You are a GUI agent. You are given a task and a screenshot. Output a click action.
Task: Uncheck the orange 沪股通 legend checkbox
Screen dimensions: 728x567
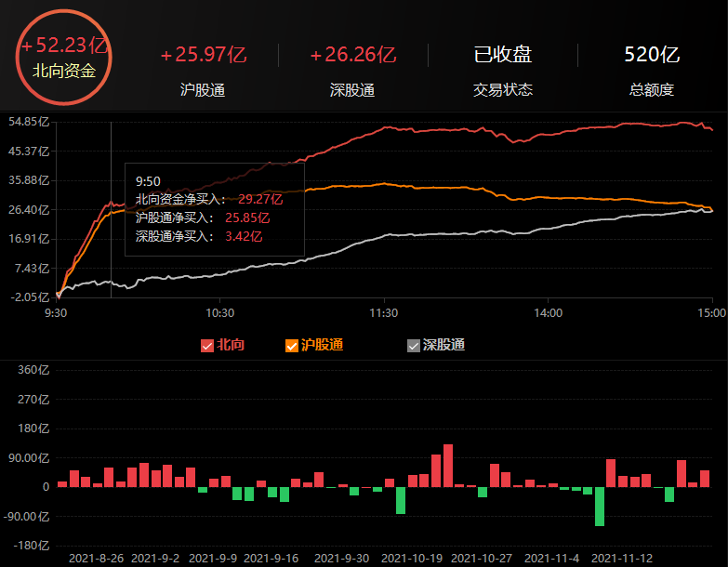[x=292, y=346]
